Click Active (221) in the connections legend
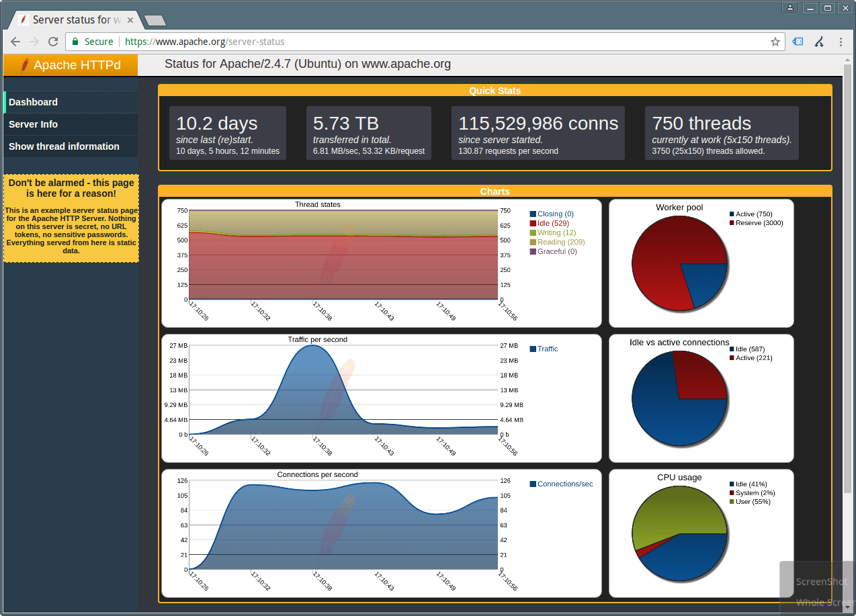This screenshot has width=856, height=616. (751, 358)
